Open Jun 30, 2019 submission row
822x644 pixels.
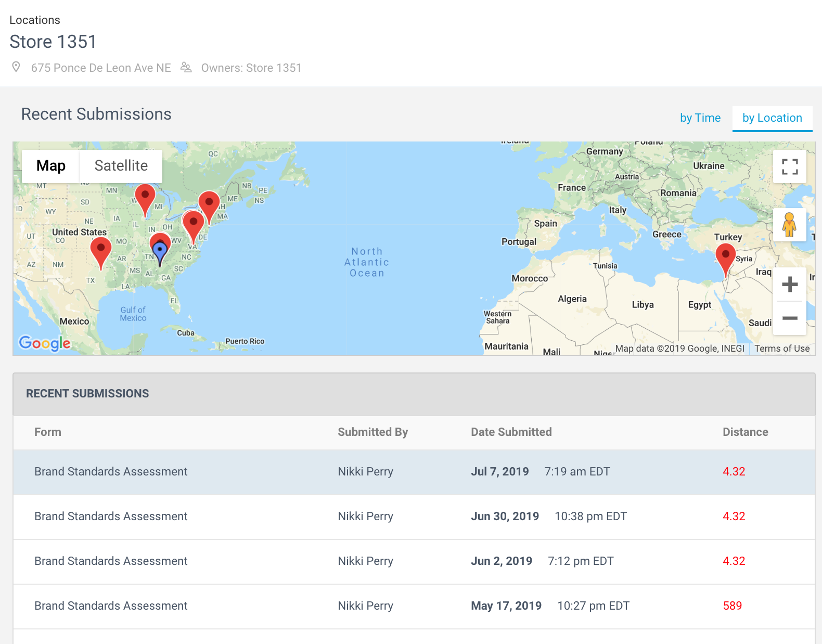(x=414, y=517)
